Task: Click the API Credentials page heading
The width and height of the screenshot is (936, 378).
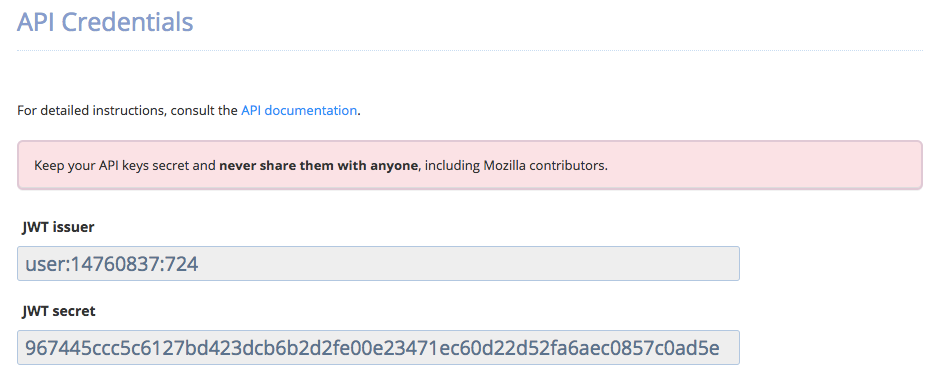Action: point(105,22)
